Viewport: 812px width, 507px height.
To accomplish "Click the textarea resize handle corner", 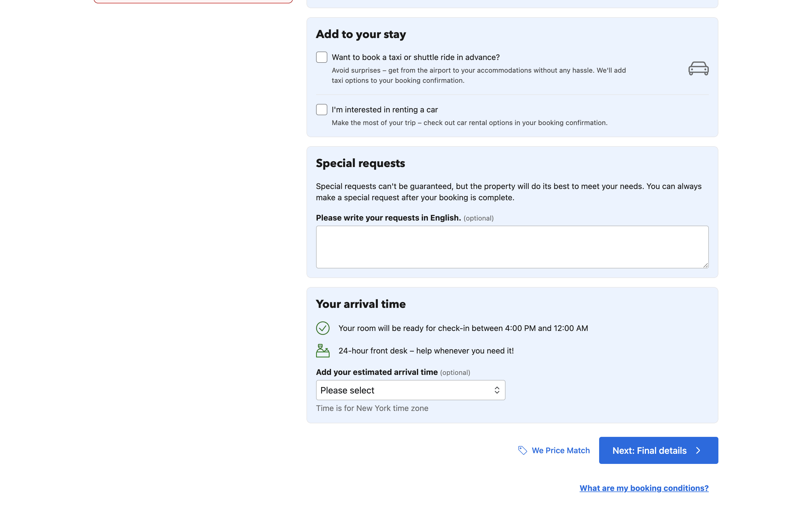I will (x=705, y=265).
